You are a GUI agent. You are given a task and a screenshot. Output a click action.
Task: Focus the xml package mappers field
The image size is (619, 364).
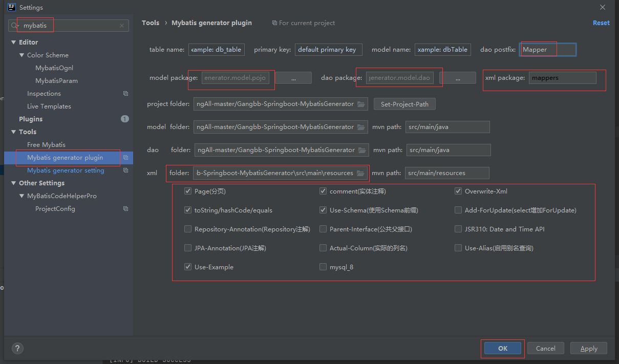click(563, 78)
